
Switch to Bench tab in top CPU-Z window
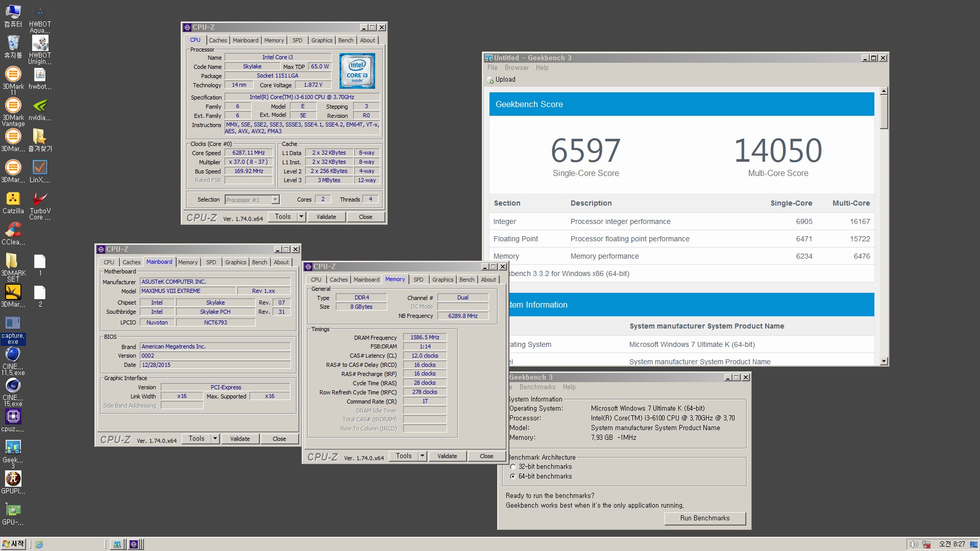coord(346,40)
